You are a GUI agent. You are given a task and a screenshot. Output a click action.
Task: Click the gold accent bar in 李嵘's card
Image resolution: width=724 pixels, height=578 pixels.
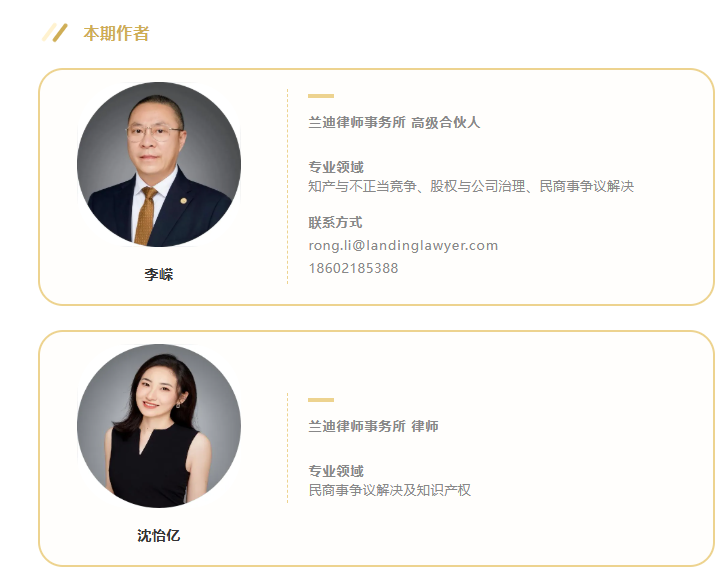point(321,96)
